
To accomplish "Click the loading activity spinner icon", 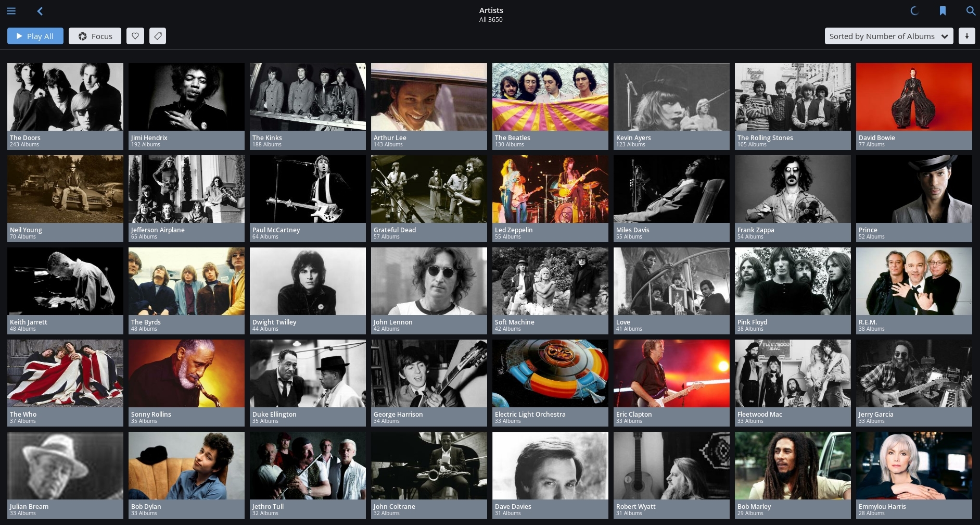I will (914, 10).
